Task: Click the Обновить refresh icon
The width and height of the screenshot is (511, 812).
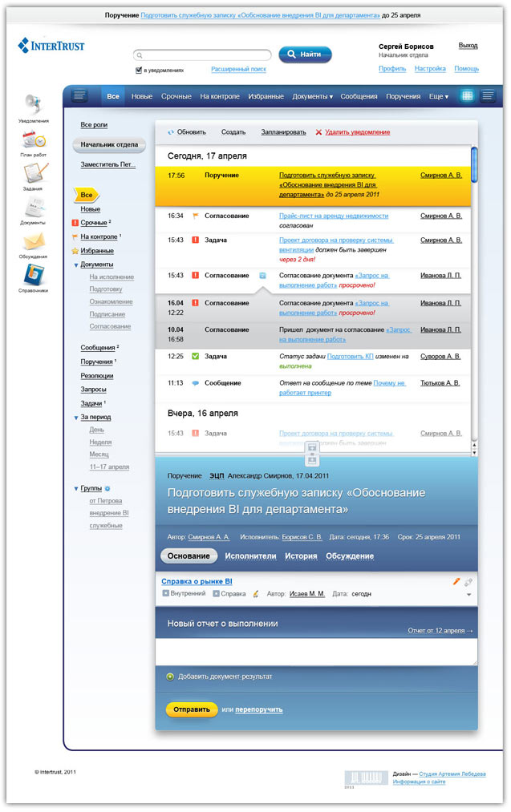Action: click(171, 132)
